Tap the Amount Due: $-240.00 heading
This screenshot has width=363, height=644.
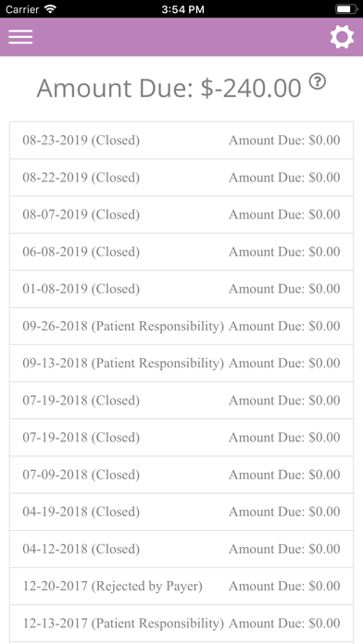click(x=169, y=88)
